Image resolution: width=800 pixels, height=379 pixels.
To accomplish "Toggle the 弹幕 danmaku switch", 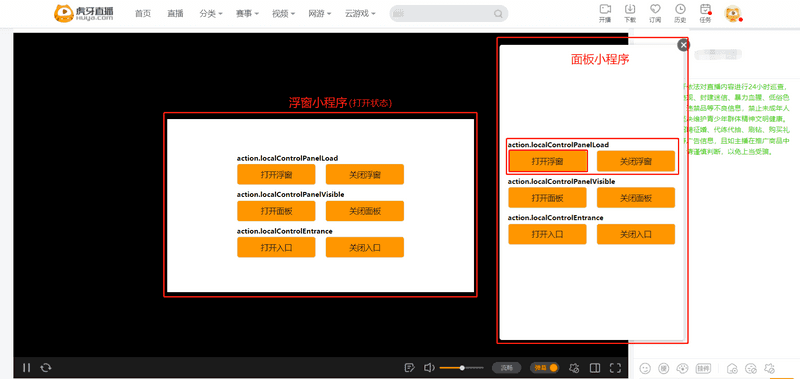I will click(545, 367).
